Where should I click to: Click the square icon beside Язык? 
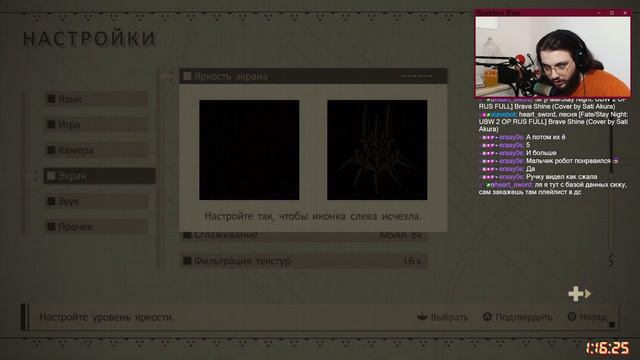(51, 99)
